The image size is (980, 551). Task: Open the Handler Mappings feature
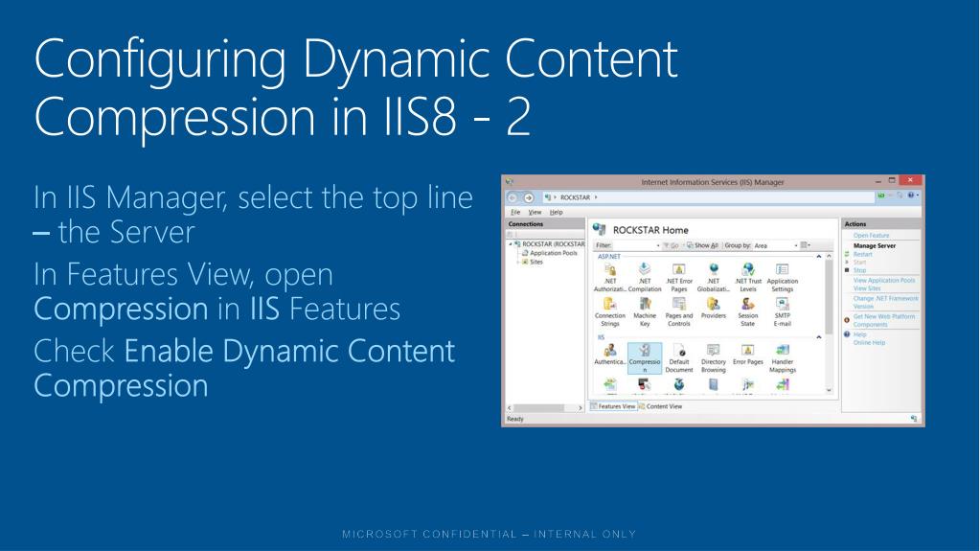tap(782, 358)
